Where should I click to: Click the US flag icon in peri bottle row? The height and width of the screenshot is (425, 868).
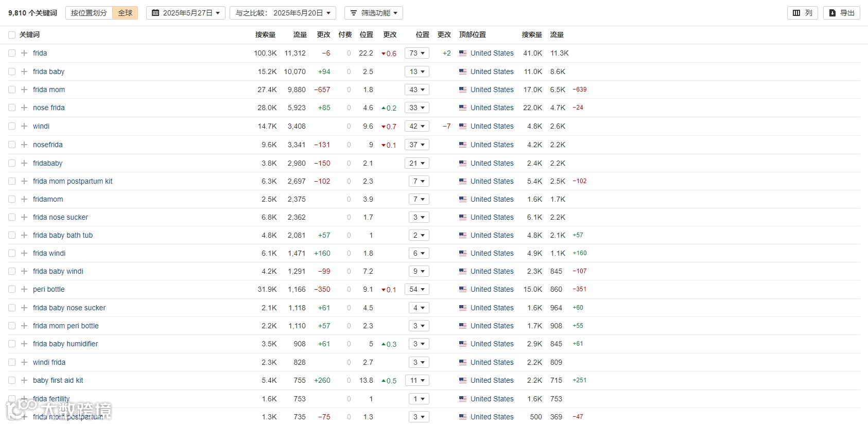(463, 289)
